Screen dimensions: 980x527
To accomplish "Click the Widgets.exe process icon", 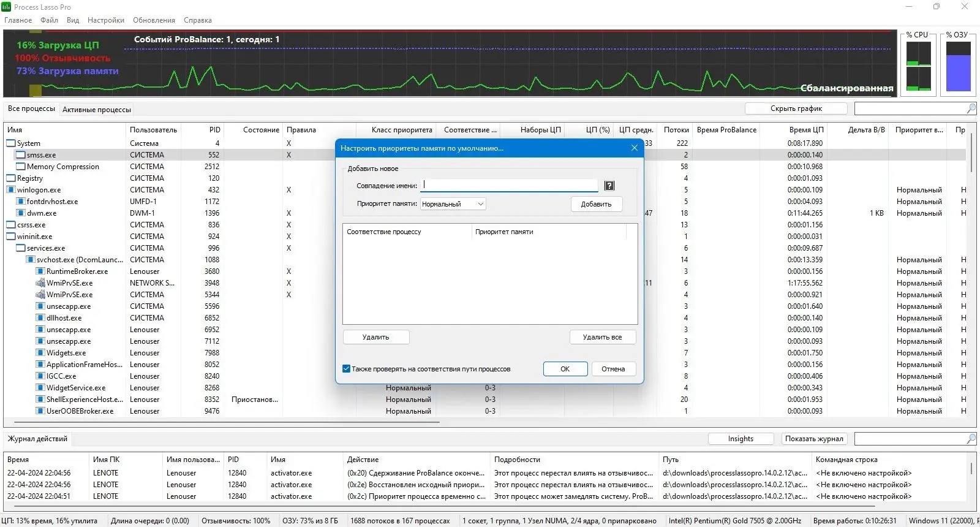I will point(40,353).
